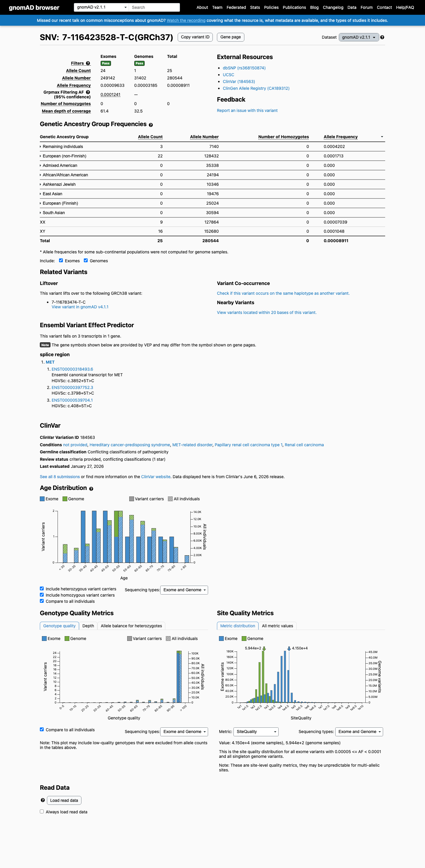Image resolution: width=425 pixels, height=868 pixels.
Task: Switch to the Depth tab
Action: (x=88, y=626)
